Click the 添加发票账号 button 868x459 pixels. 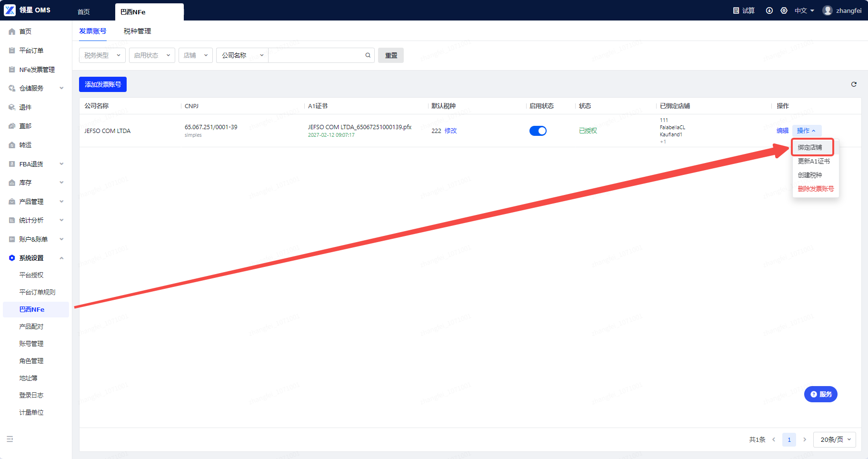103,84
